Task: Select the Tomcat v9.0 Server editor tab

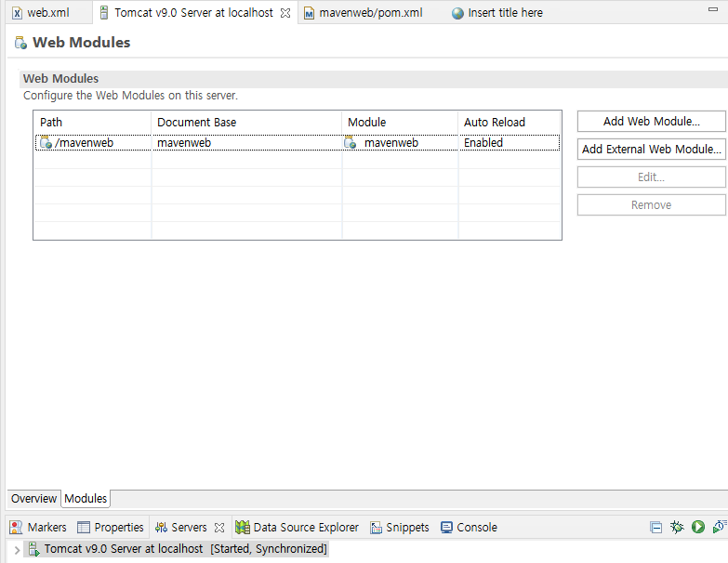Action: pyautogui.click(x=193, y=12)
